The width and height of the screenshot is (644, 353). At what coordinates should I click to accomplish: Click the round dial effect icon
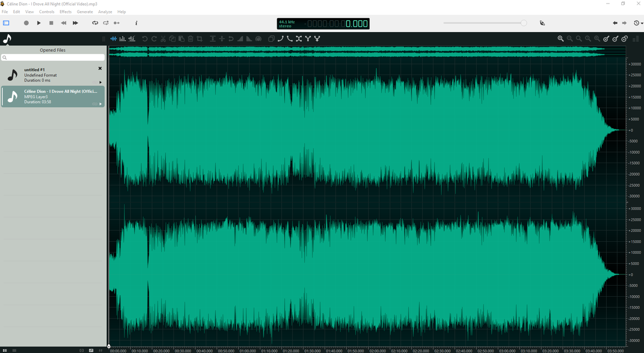click(258, 39)
